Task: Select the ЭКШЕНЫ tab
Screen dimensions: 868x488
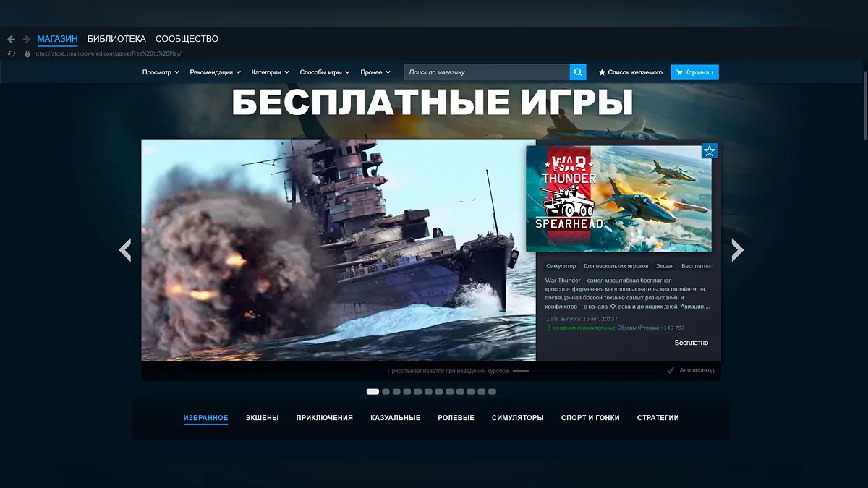Action: [x=262, y=418]
